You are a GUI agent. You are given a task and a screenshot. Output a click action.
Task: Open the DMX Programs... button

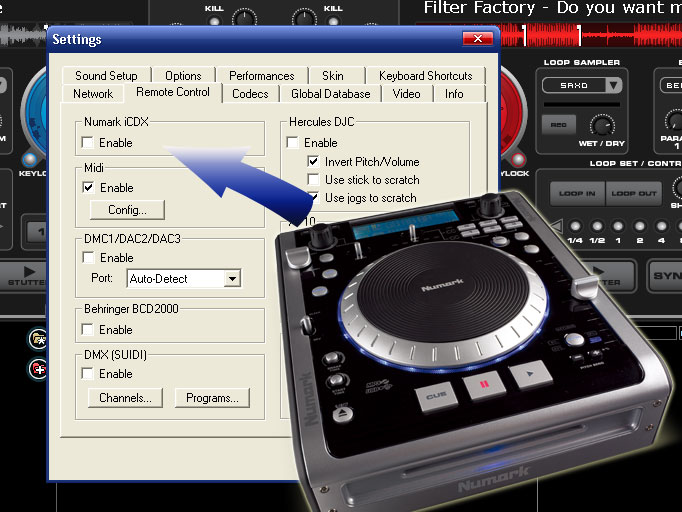212,398
